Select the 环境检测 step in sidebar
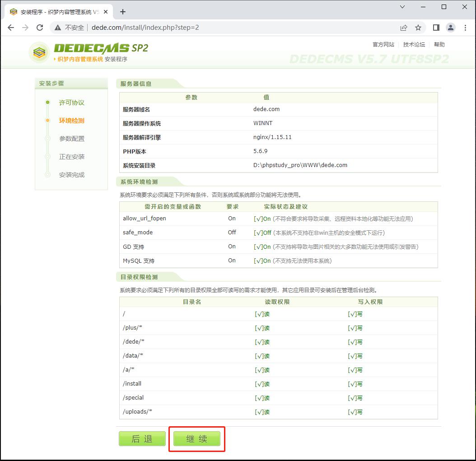This screenshot has width=476, height=461. (72, 121)
